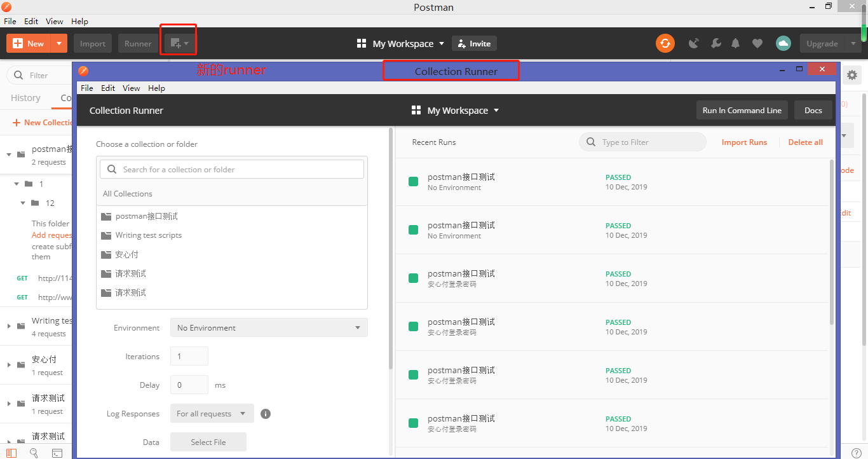
Task: Click the workspace grid icon in main Postman header
Action: 362,43
